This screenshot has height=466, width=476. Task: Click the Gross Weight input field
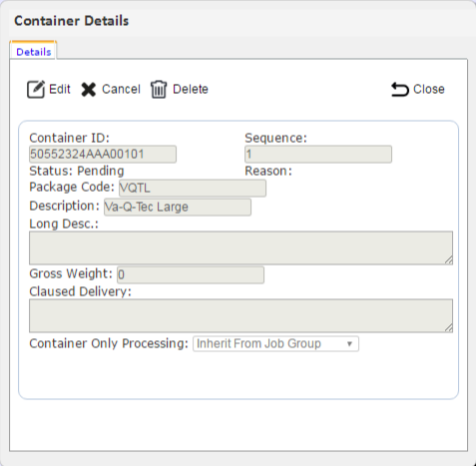[x=191, y=275]
